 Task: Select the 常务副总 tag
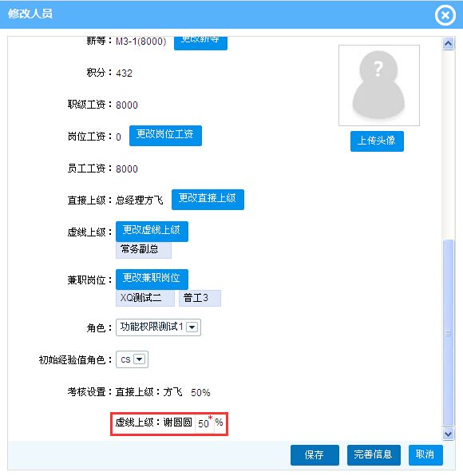pos(144,249)
